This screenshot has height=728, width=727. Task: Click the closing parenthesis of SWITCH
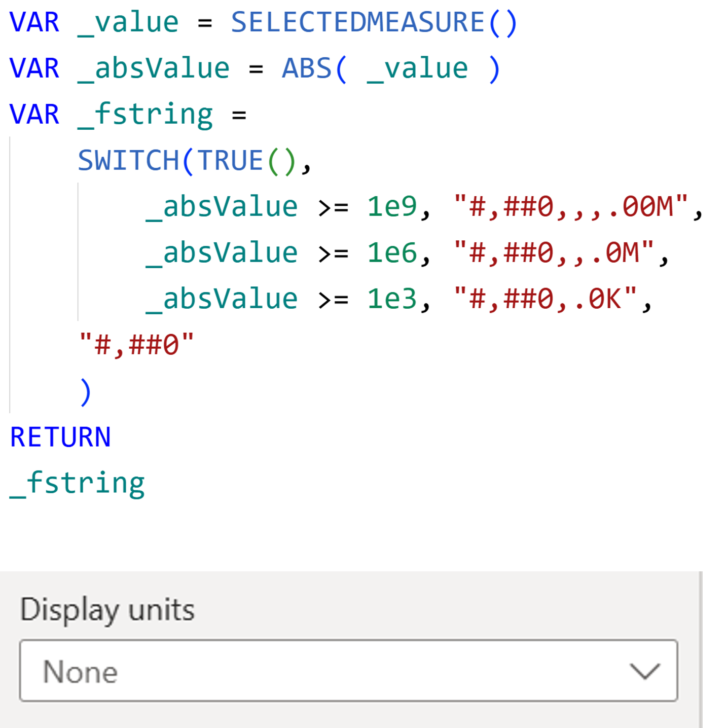click(x=86, y=392)
